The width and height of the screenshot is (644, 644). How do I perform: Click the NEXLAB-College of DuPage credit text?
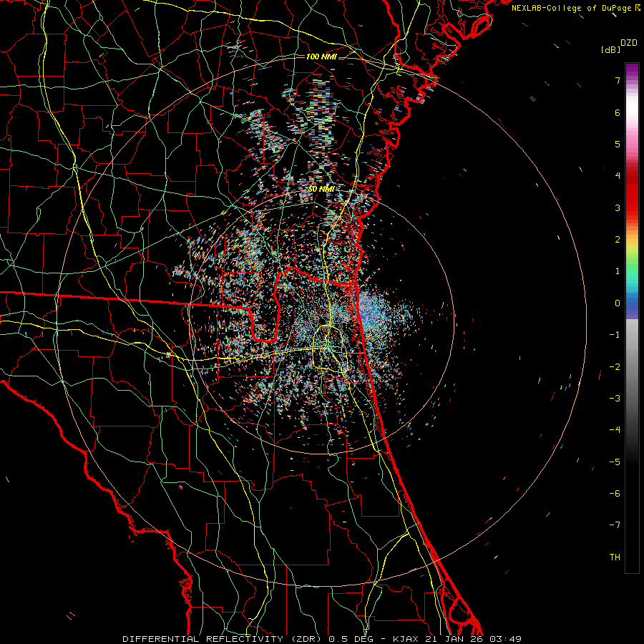[571, 8]
